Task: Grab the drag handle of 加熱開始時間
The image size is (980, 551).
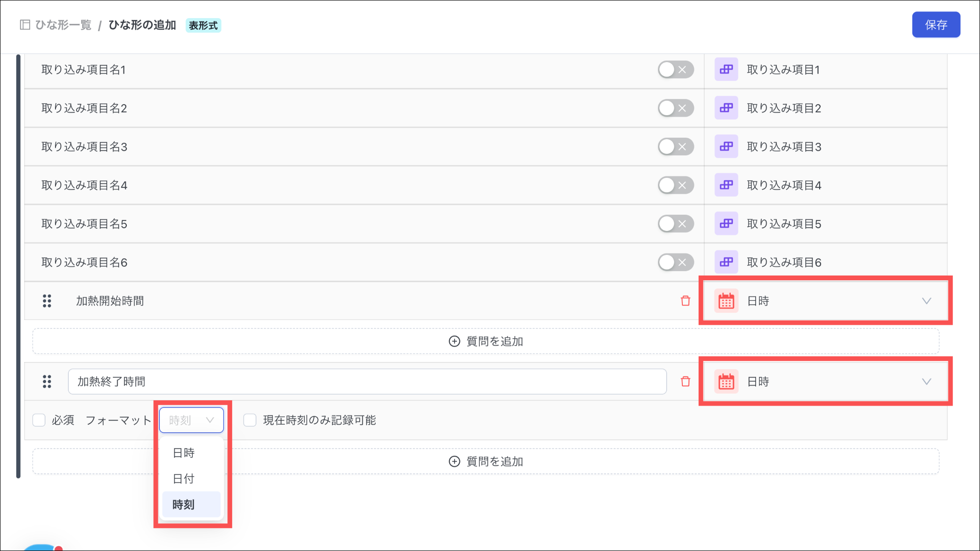Action: pos(47,301)
